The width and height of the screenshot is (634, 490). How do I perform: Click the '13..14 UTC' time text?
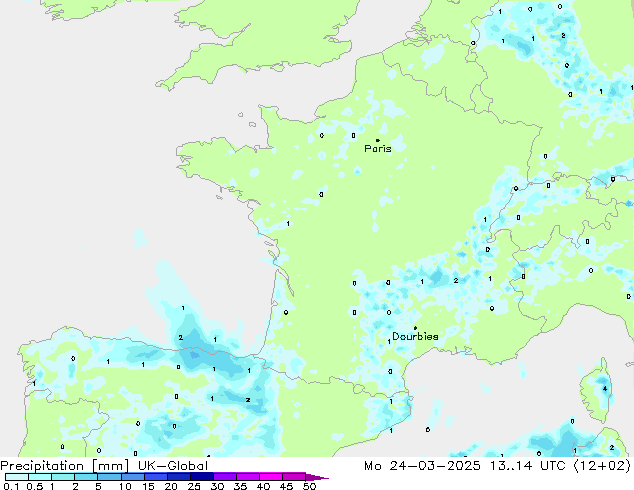point(527,466)
